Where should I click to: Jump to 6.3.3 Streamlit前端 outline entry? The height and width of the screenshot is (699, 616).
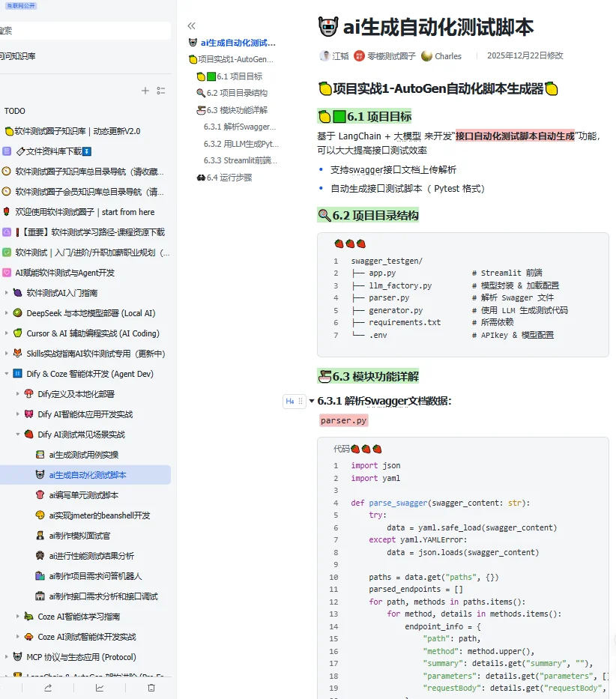pos(241,160)
